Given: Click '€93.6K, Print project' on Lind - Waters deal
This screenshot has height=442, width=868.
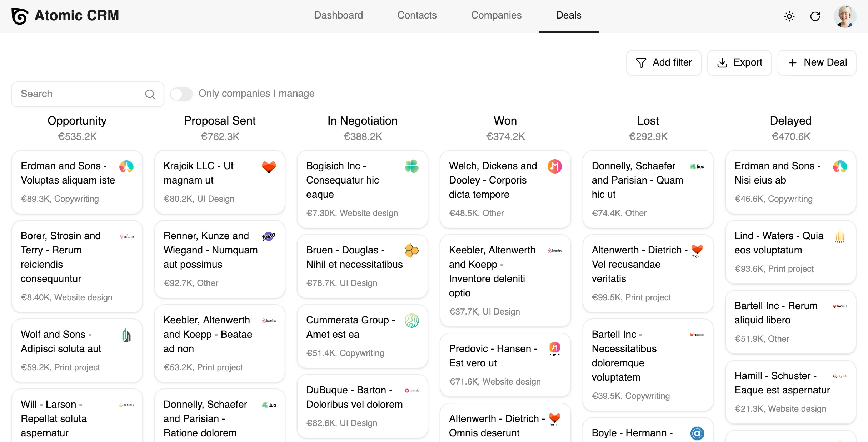Looking at the screenshot, I should click(x=774, y=269).
